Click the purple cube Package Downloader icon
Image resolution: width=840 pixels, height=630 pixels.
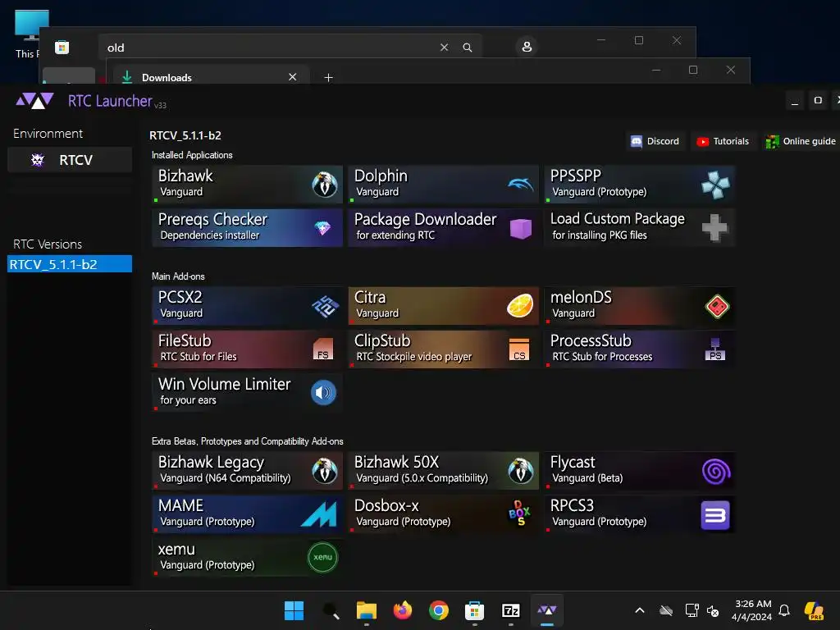click(x=520, y=229)
